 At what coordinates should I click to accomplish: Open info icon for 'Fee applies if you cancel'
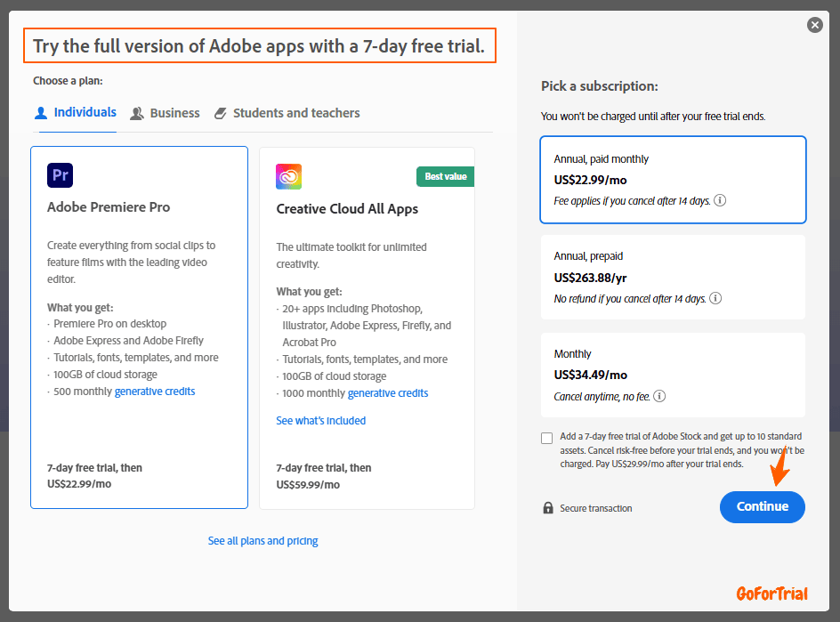point(720,200)
